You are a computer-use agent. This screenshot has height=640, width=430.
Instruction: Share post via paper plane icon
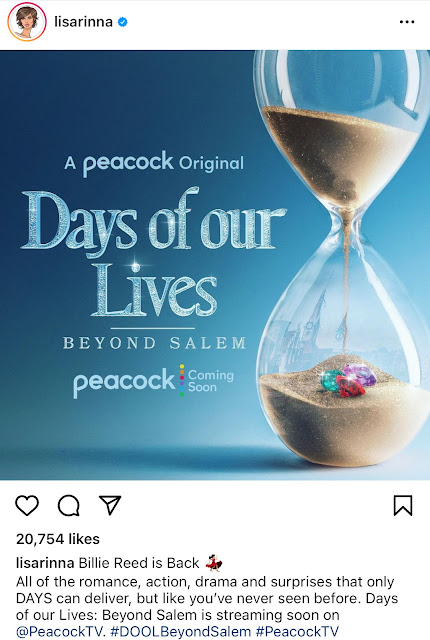pos(111,505)
